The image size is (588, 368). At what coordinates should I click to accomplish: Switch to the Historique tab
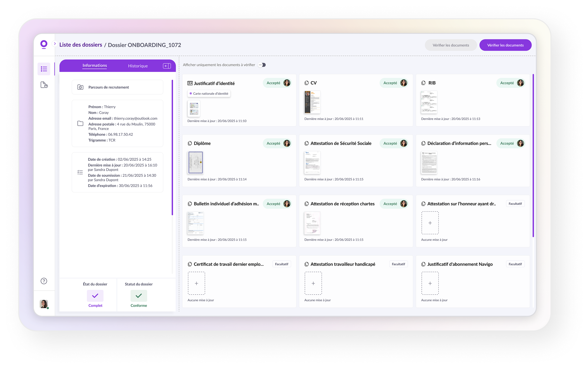(138, 66)
